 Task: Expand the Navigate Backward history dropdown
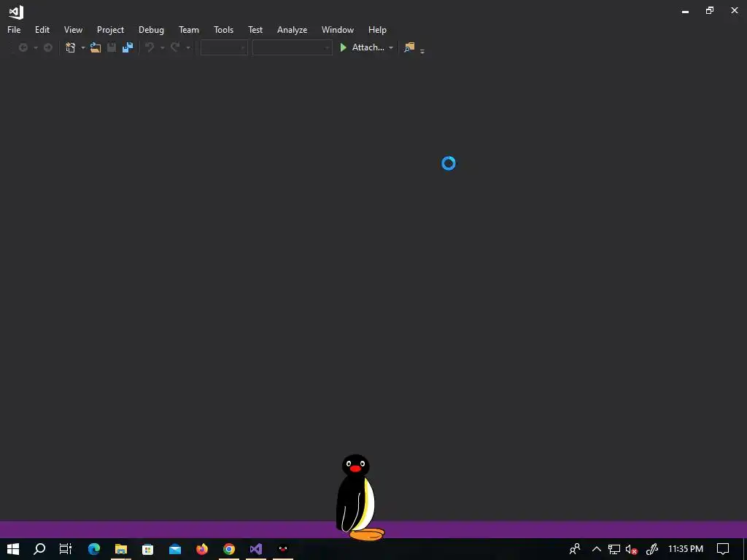pos(35,47)
